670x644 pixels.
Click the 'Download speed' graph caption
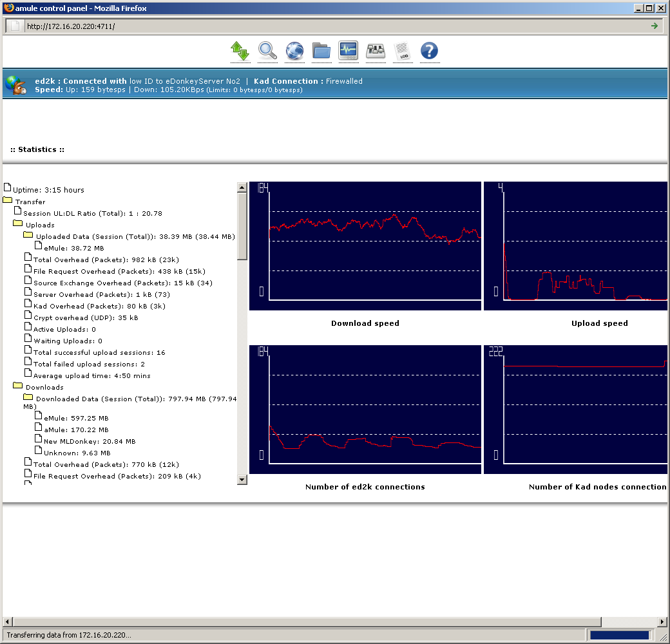coord(365,323)
